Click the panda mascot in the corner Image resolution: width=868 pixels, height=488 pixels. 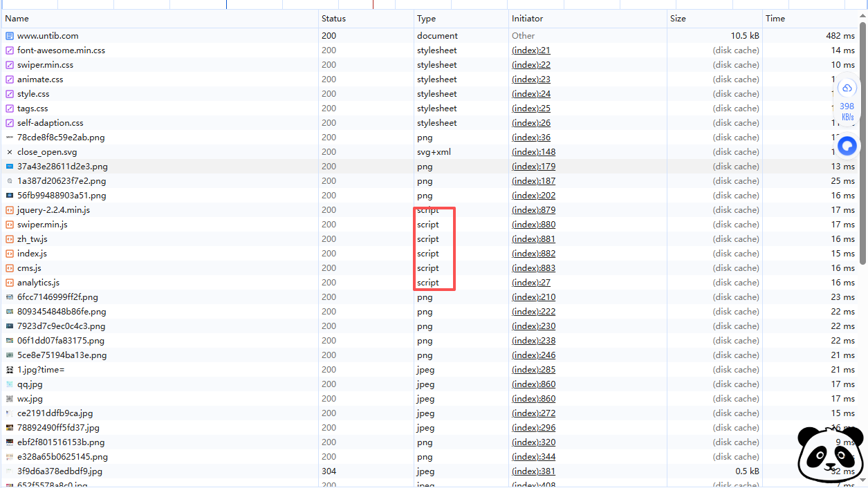(830, 454)
